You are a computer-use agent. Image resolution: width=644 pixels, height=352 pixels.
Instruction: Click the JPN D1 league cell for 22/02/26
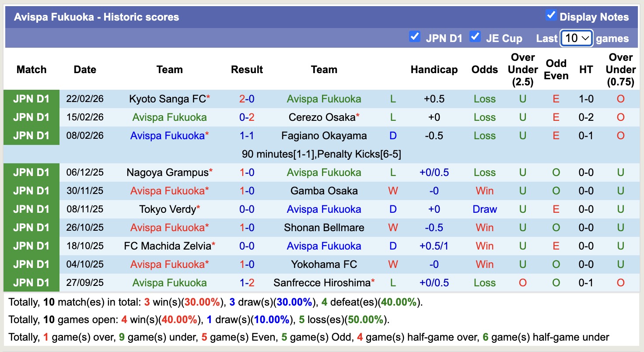tap(31, 99)
